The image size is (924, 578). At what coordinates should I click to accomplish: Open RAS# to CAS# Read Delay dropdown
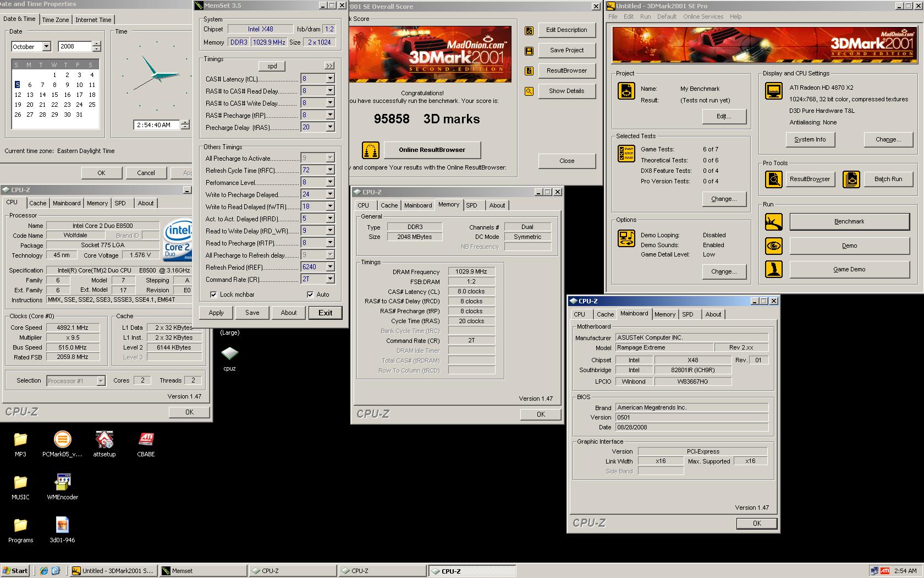(x=330, y=91)
